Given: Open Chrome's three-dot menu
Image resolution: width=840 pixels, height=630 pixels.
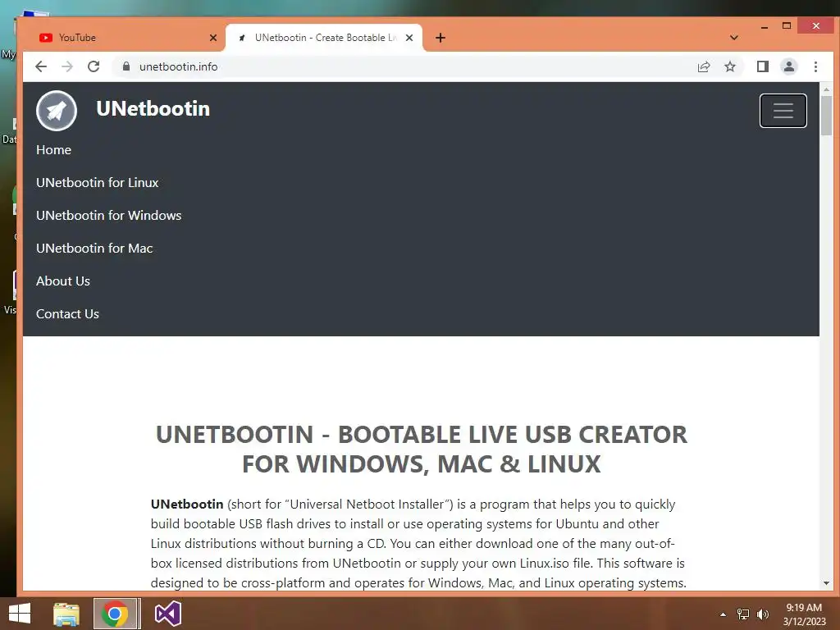Looking at the screenshot, I should (x=815, y=66).
